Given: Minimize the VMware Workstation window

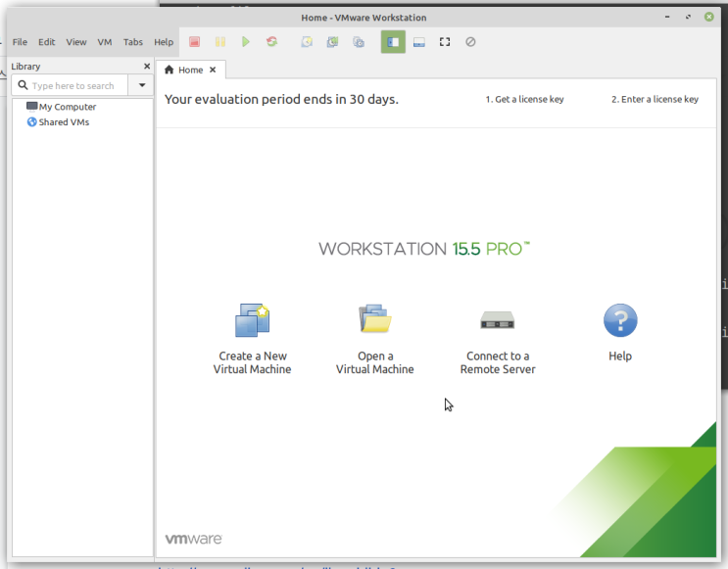Looking at the screenshot, I should click(x=667, y=18).
